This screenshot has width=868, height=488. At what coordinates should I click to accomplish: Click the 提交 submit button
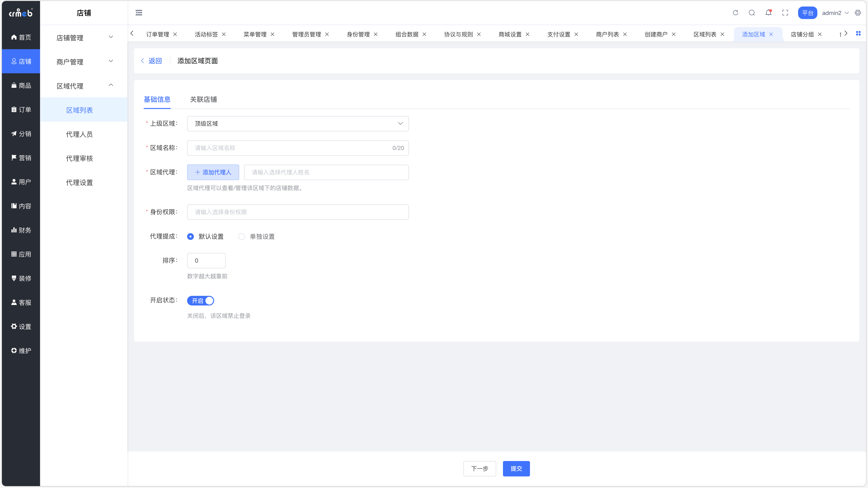516,468
